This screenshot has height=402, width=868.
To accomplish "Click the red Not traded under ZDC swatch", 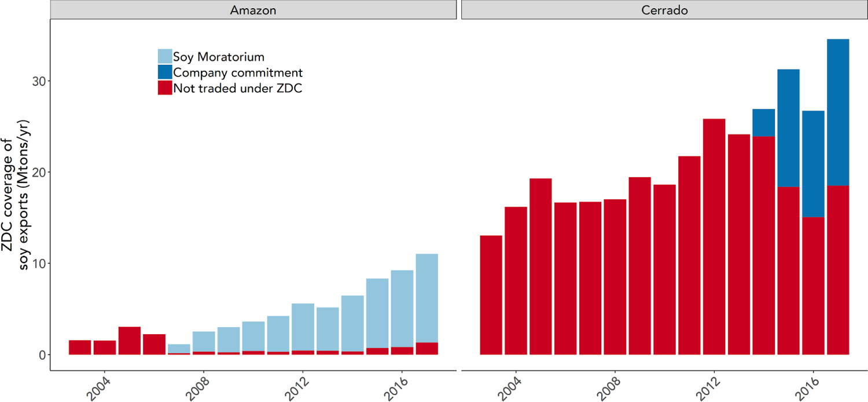I will [165, 88].
